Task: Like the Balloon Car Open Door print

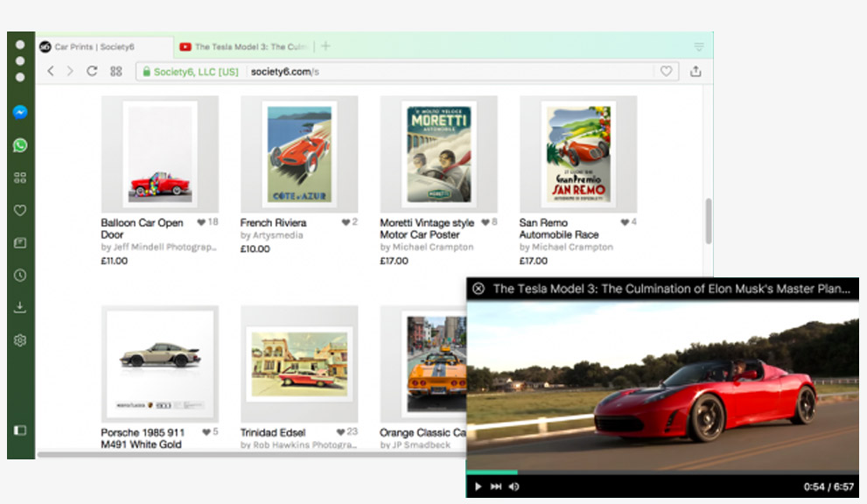Action: pyautogui.click(x=201, y=222)
